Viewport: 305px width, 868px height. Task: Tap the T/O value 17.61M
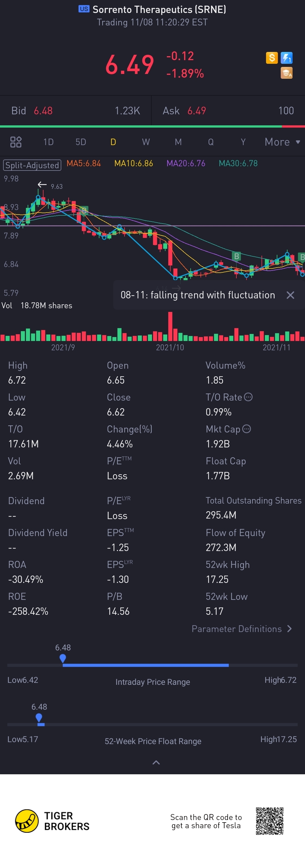24,444
